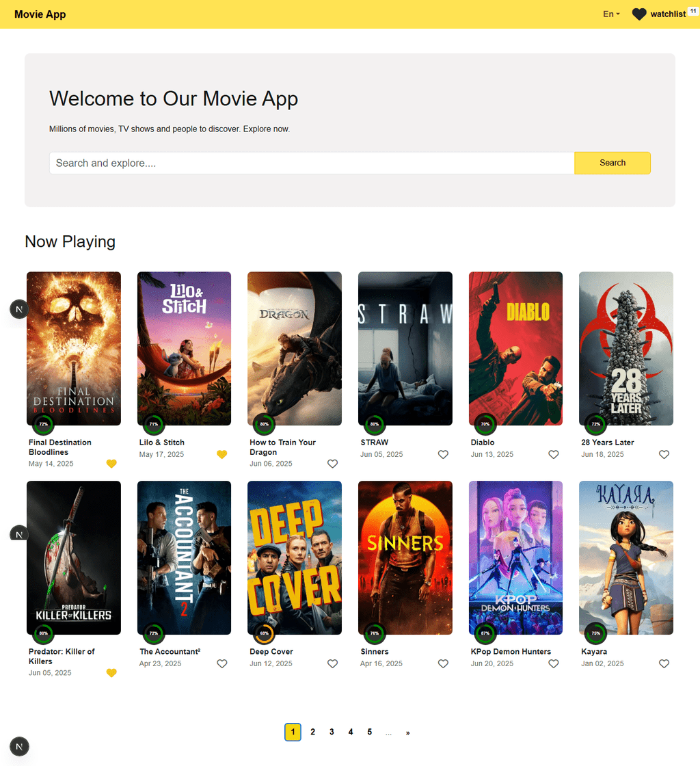
Task: Toggle heart for How to Train Your Dragon
Action: click(332, 464)
